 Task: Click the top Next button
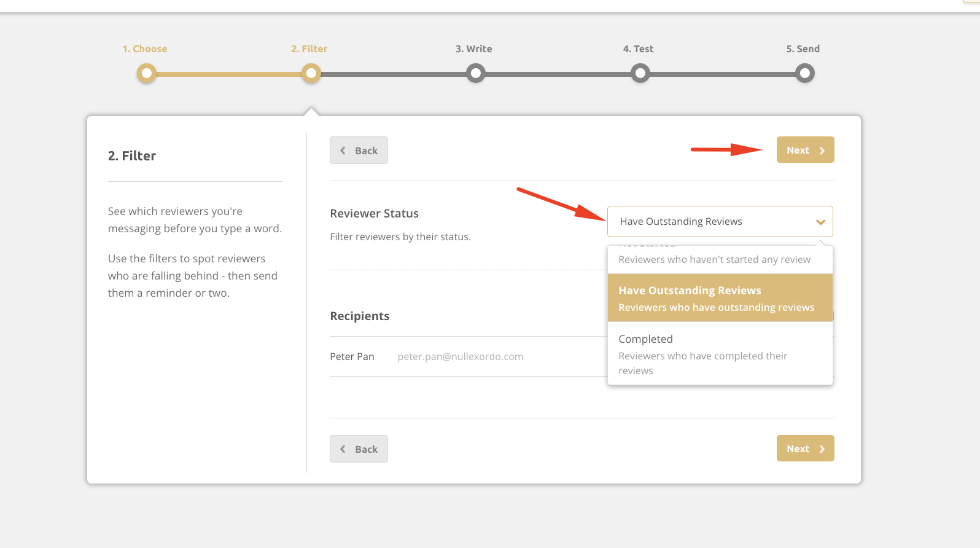(805, 150)
